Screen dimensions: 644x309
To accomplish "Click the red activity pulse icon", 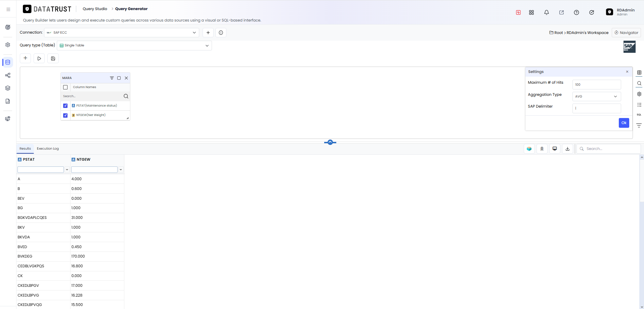I will [518, 12].
